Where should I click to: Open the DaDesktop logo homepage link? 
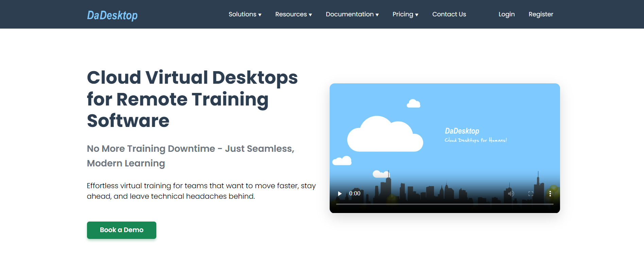click(x=112, y=15)
